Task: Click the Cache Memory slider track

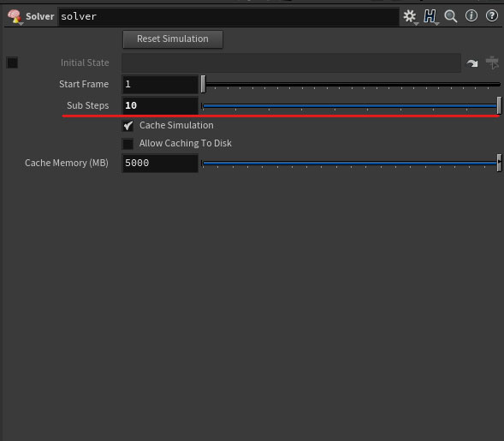Action: [350, 164]
